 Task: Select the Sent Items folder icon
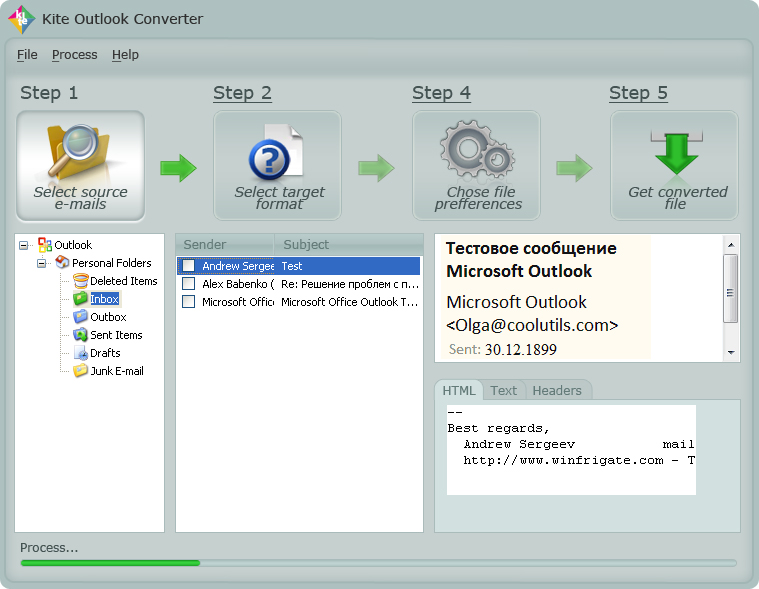click(81, 335)
